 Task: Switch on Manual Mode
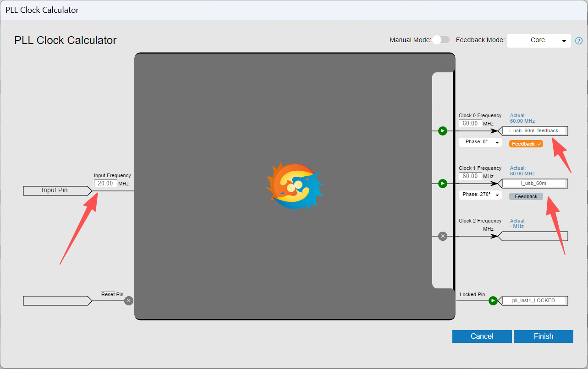point(441,40)
